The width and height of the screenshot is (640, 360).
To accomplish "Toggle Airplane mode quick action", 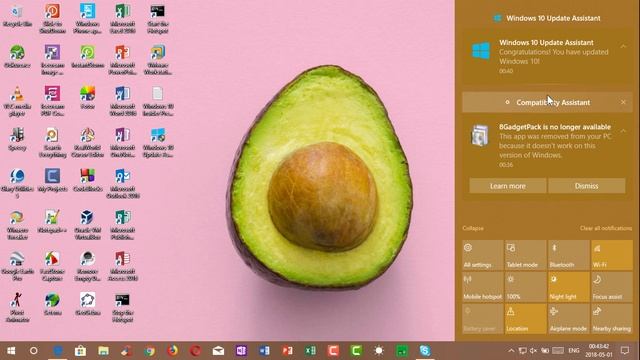I will [x=569, y=319].
